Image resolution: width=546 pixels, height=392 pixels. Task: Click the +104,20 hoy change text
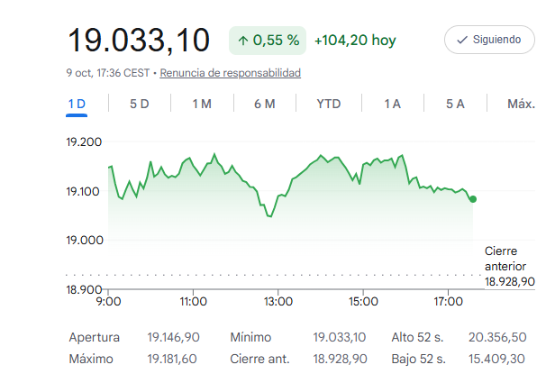pyautogui.click(x=355, y=41)
